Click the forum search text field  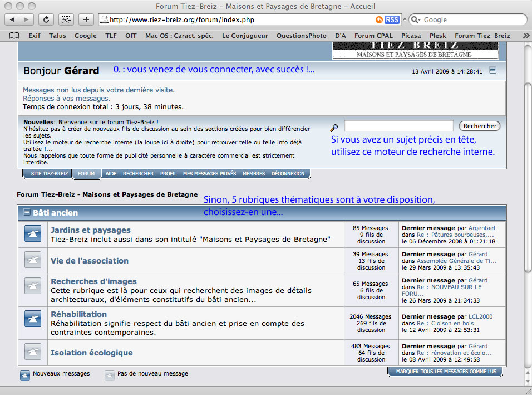pyautogui.click(x=398, y=126)
